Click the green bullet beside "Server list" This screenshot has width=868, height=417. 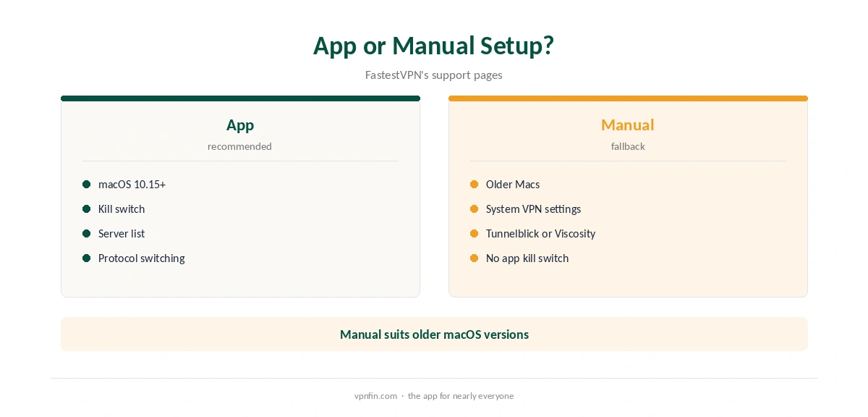(87, 233)
